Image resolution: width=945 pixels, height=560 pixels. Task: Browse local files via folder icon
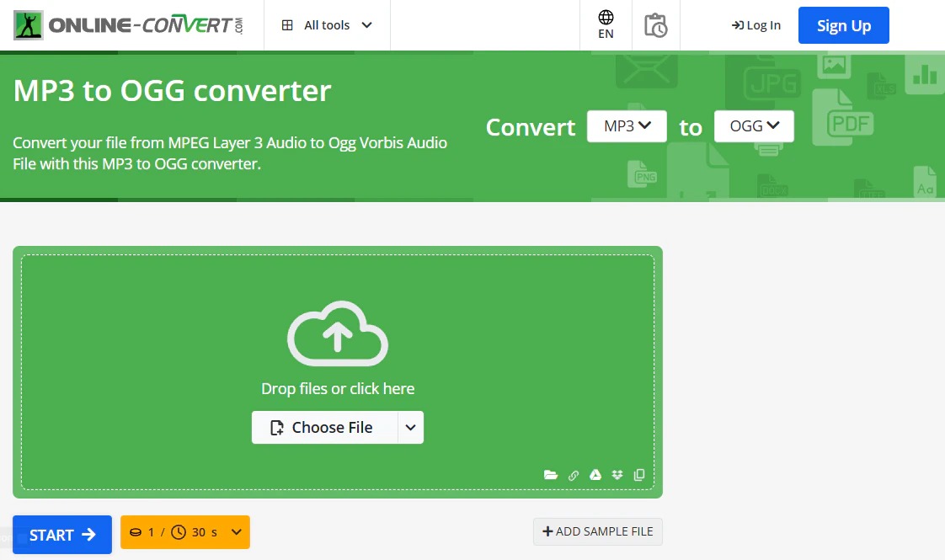coord(550,475)
